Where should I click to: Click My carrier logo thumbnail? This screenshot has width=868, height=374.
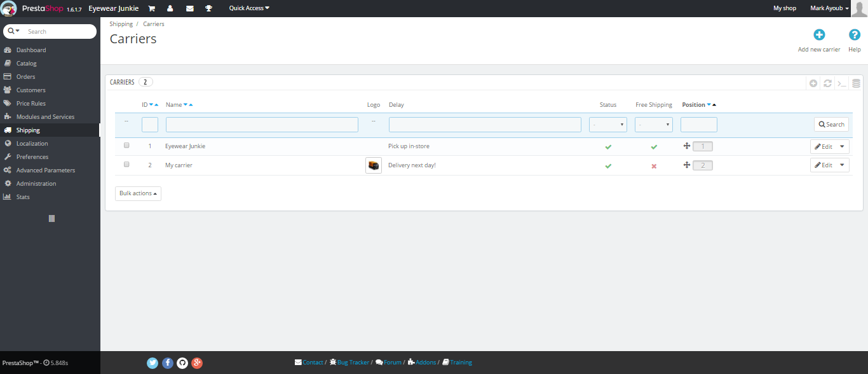point(374,165)
